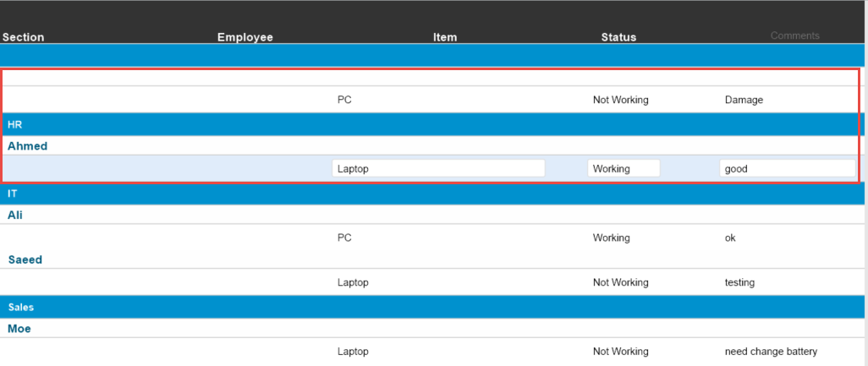Select the IT section row

431,194
